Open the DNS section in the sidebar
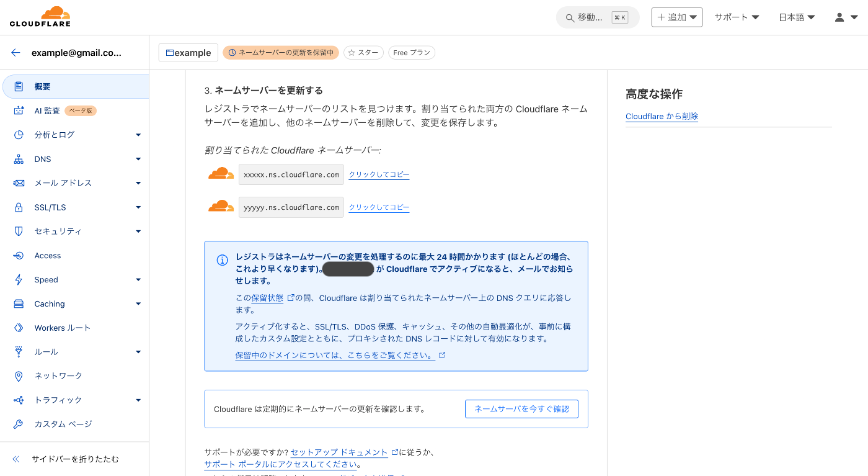Screen dimensions: 868x476 [x=43, y=159]
